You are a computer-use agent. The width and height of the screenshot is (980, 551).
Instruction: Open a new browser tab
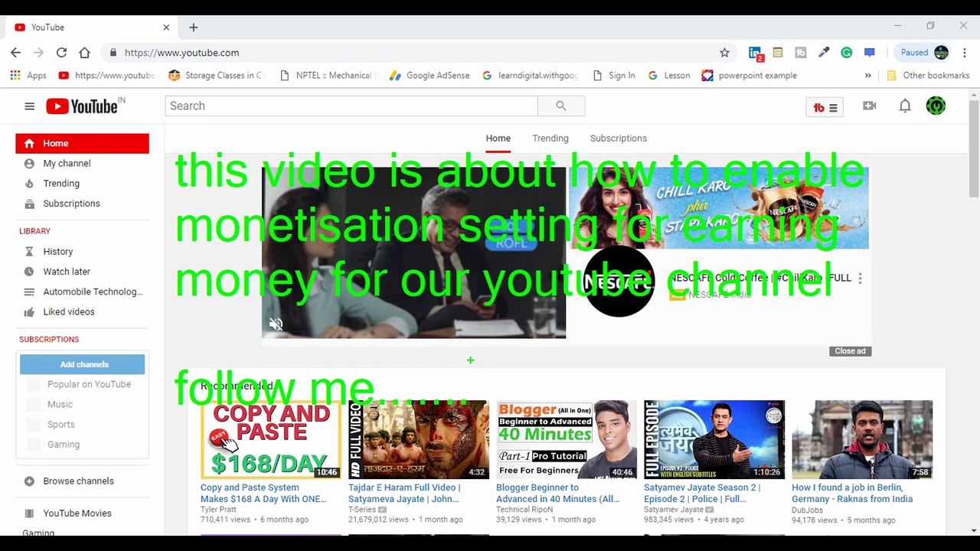pos(194,28)
